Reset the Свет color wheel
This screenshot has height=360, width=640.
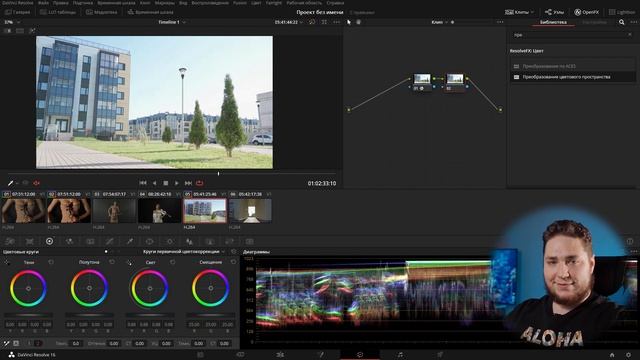click(173, 262)
